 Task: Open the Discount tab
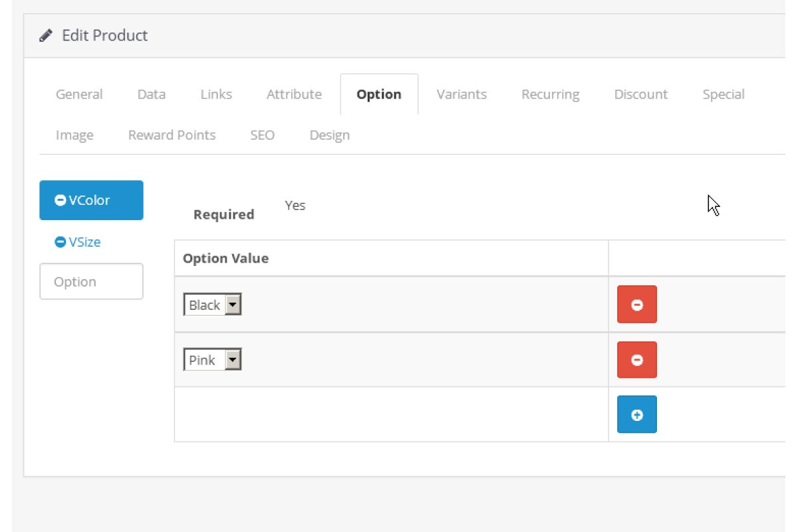click(x=640, y=94)
